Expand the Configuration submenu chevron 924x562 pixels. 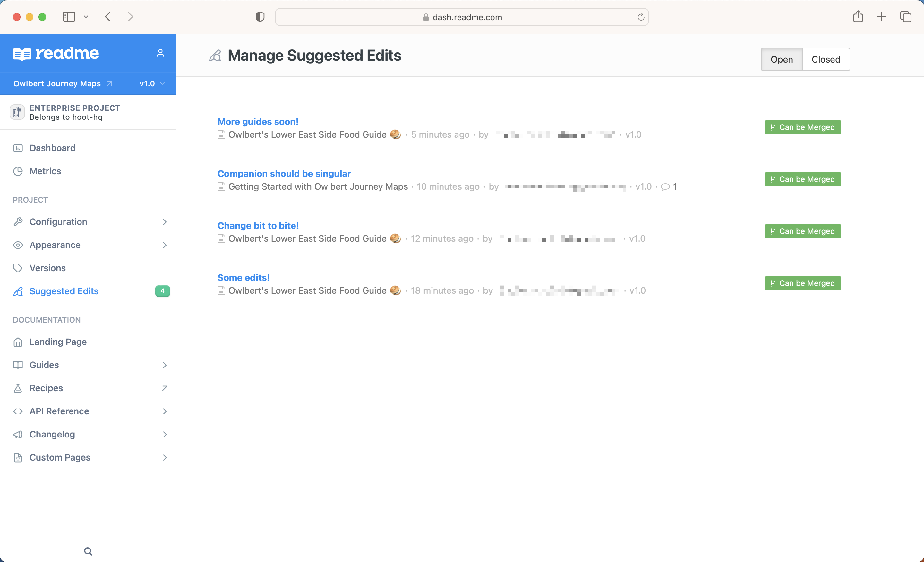(x=165, y=222)
